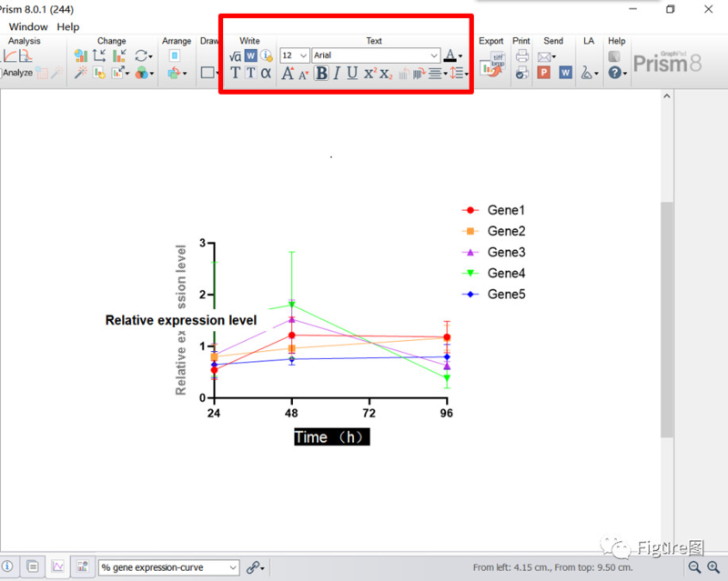Viewport: 728px width, 581px height.
Task: Toggle Underline text formatting
Action: [x=351, y=74]
